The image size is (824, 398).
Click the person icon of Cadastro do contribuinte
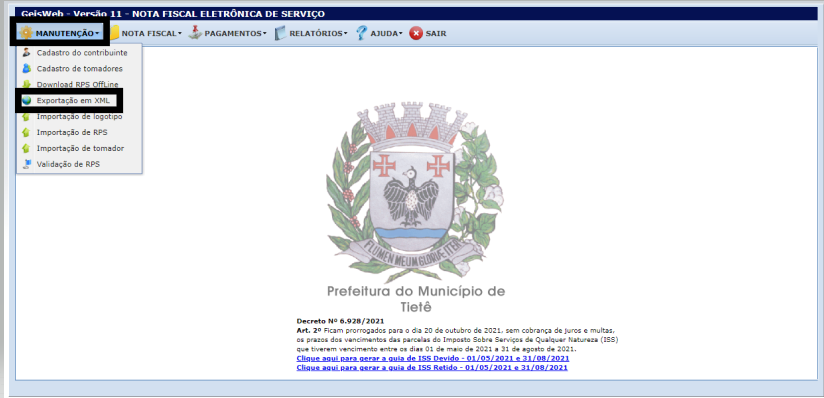[26, 53]
